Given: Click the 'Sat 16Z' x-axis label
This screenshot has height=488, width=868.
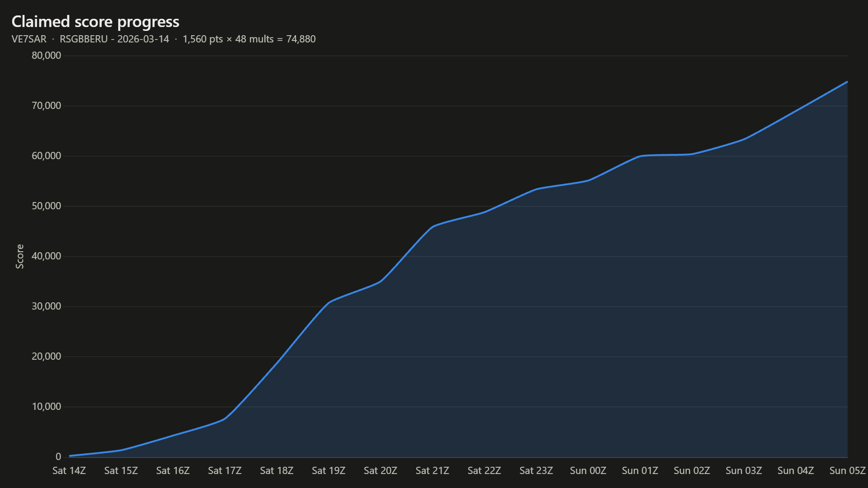Looking at the screenshot, I should click(173, 471).
